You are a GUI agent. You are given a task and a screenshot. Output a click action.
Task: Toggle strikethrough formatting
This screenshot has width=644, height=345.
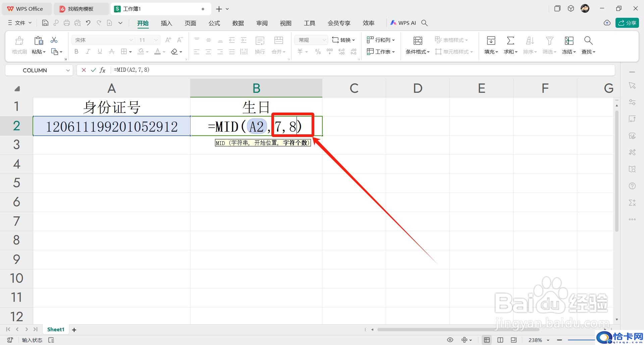pos(112,52)
